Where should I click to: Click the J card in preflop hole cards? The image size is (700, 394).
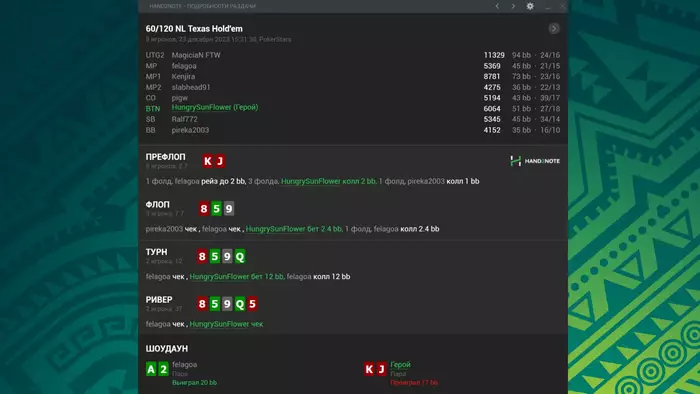[220, 161]
